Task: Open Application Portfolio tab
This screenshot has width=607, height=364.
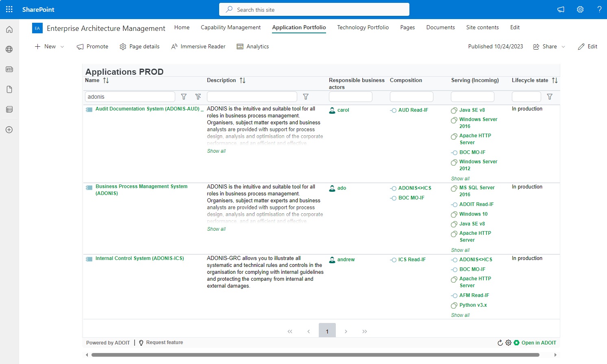Action: [299, 27]
